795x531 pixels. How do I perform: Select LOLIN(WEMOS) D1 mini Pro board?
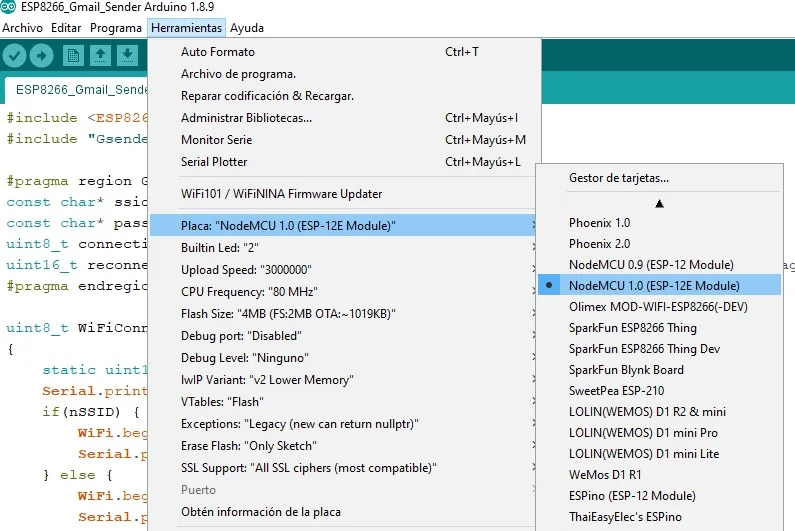coord(659,433)
